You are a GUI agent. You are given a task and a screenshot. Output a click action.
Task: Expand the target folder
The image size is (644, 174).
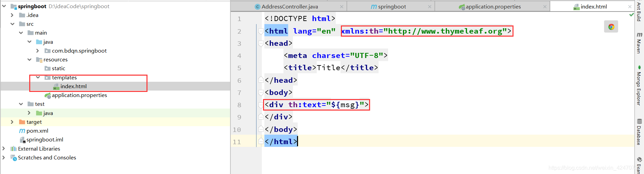12,122
